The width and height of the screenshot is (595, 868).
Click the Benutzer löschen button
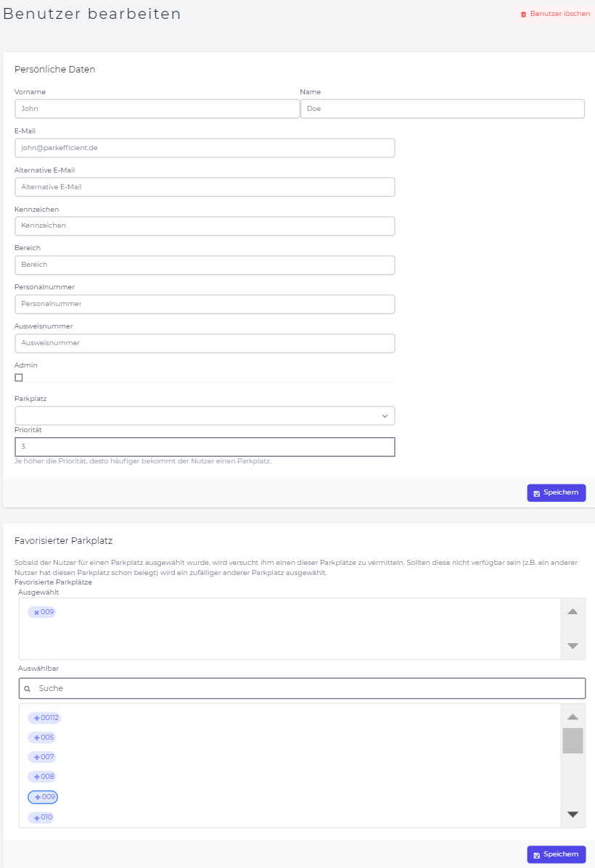(x=554, y=14)
